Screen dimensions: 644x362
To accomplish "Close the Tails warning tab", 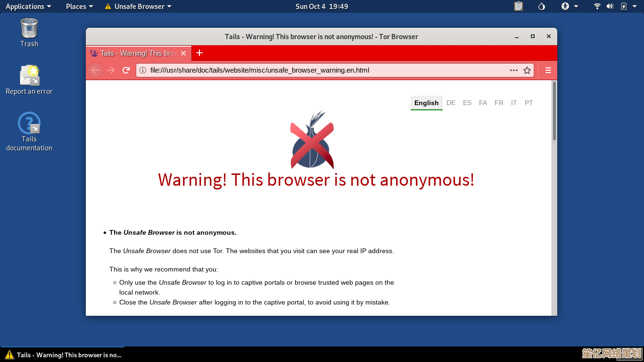I will click(183, 53).
